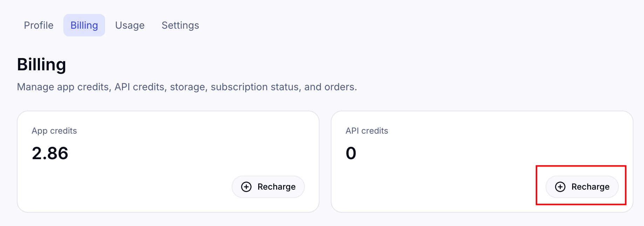
Task: Select the API credits balance value 0
Action: (x=351, y=153)
